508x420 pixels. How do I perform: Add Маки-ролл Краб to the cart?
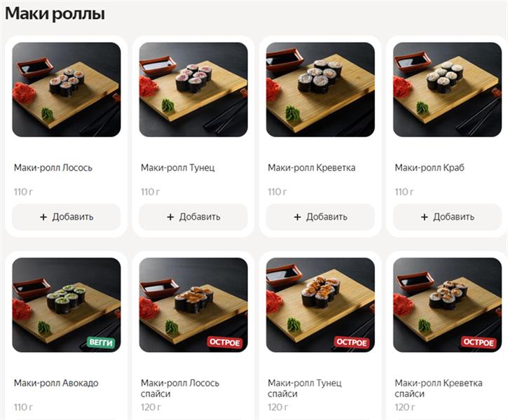pyautogui.click(x=448, y=217)
